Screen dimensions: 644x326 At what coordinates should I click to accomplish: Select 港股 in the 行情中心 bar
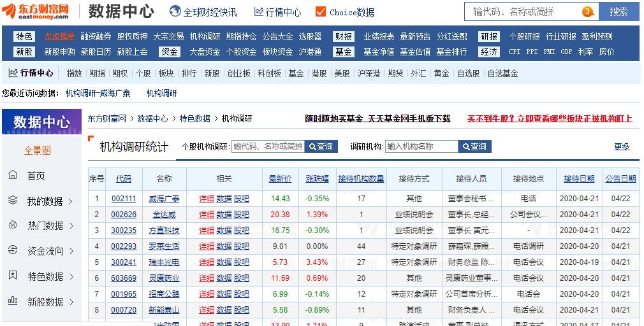coord(319,73)
